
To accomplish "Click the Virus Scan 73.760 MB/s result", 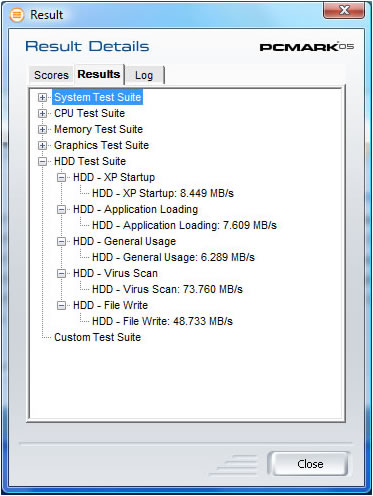I will click(x=167, y=289).
